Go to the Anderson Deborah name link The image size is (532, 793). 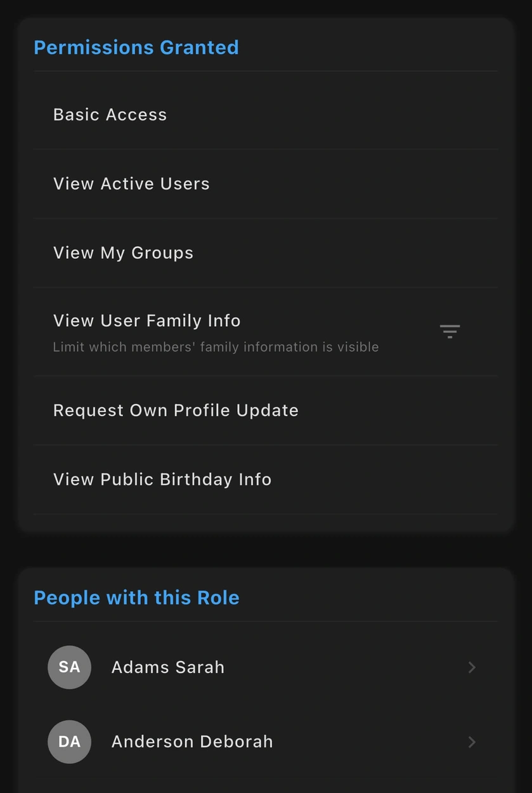(x=192, y=742)
